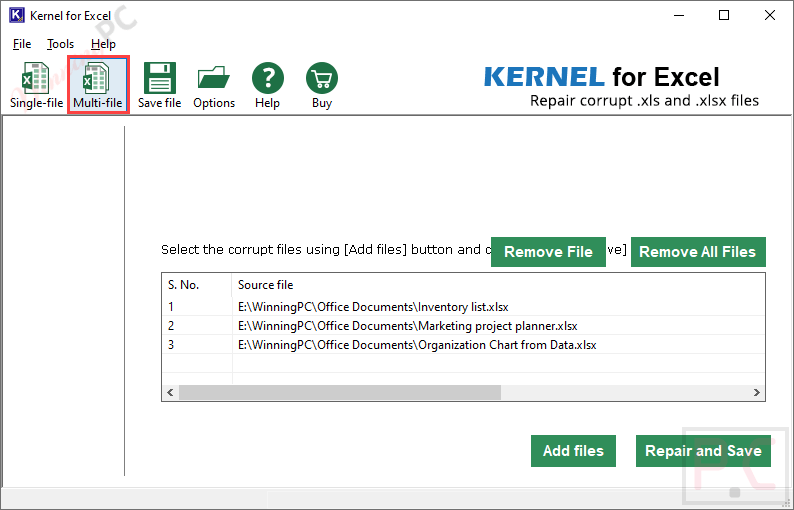Click the scrollbar's left arrow

click(x=171, y=393)
